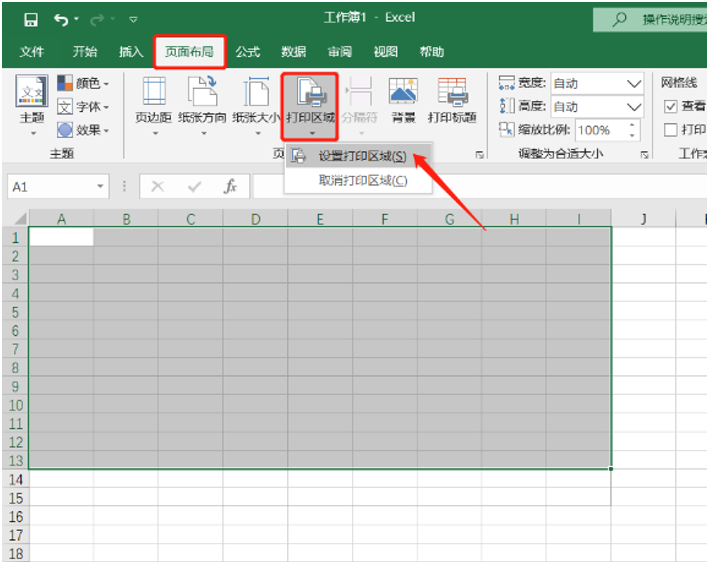707x562 pixels.
Task: Switch to the 开始 tab
Action: pos(85,51)
